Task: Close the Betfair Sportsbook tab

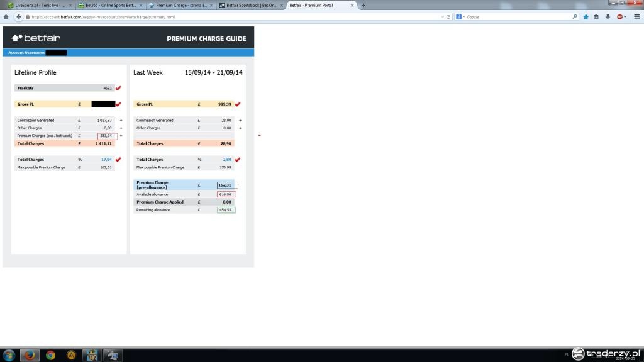Action: tap(281, 5)
